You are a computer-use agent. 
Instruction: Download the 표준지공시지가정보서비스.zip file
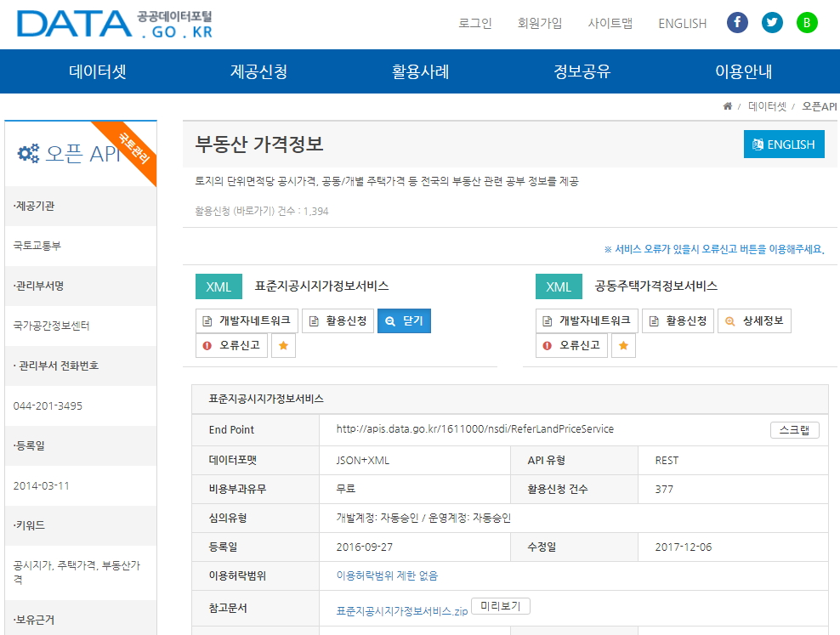[402, 611]
